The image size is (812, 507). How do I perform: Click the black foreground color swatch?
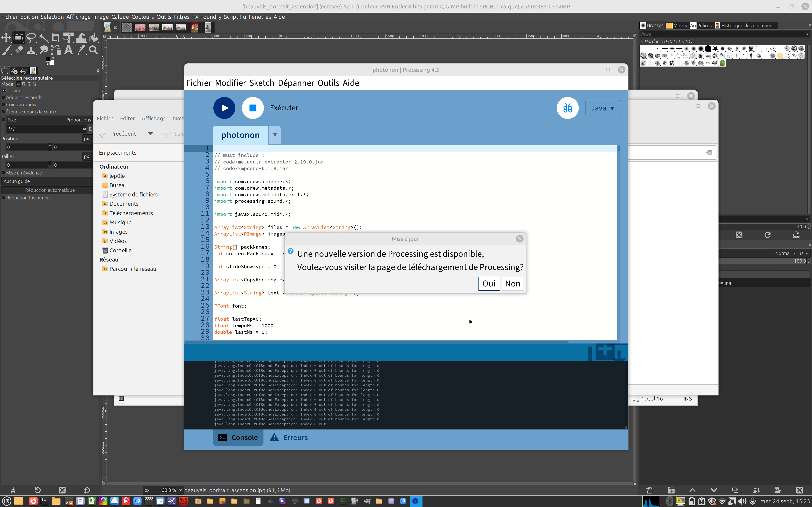click(x=48, y=59)
